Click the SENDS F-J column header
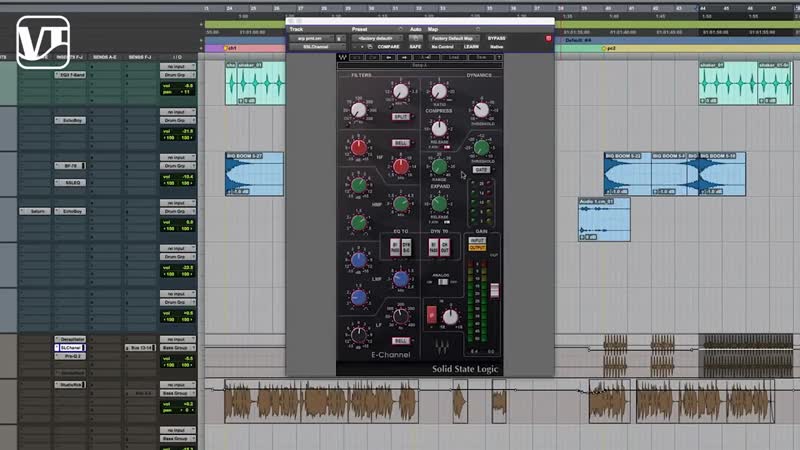The width and height of the screenshot is (800, 450). coord(140,57)
